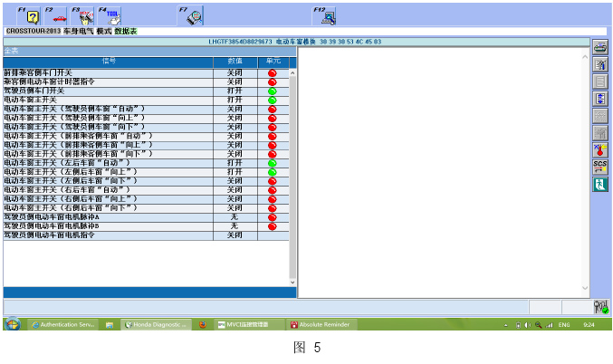Viewport: 613px width, 364px height.
Task: Select 电动车窗主开关（前排乘客侧车窗"向上"）row
Action: 146,145
